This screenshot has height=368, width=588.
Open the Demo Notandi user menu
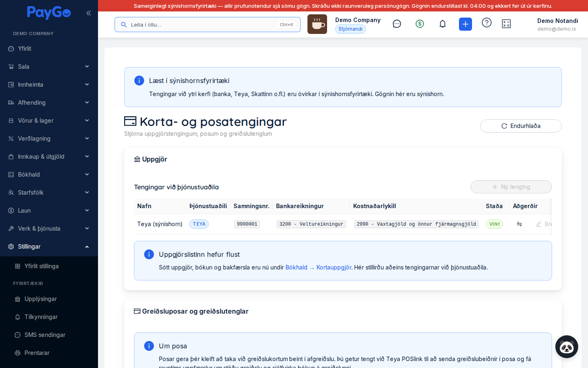557,24
